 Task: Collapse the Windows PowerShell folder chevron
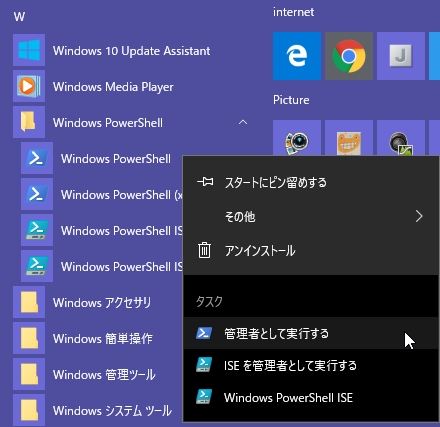click(x=243, y=122)
